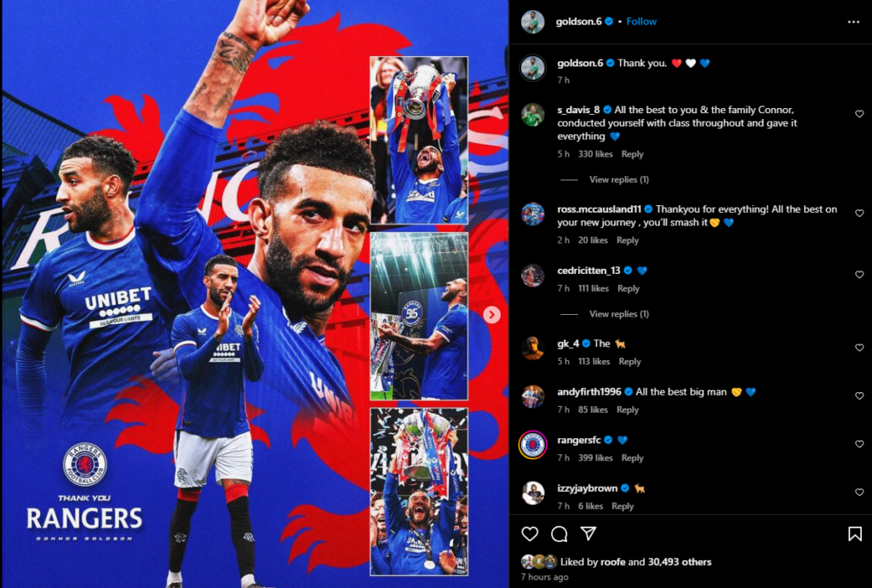
Task: Share post via paper plane icon
Action: [x=588, y=534]
